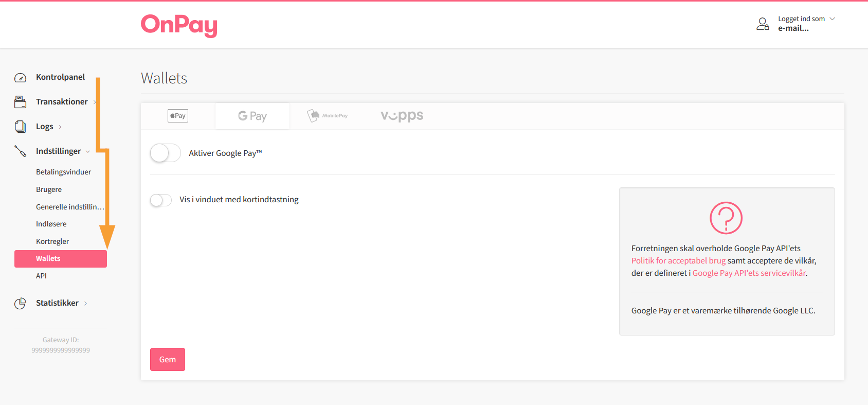The height and width of the screenshot is (405, 868).
Task: Expand the Logs chevron
Action: click(60, 127)
